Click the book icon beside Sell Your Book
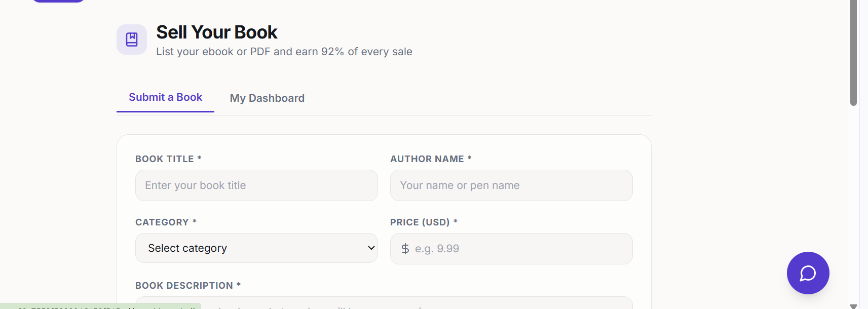Image resolution: width=868 pixels, height=309 pixels. tap(132, 40)
